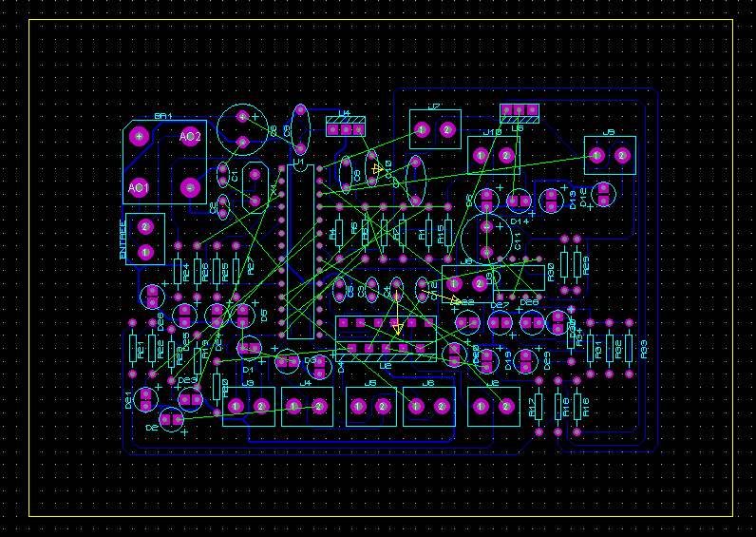Select resistor R29 body
This screenshot has height=537, width=756.
(x=577, y=265)
